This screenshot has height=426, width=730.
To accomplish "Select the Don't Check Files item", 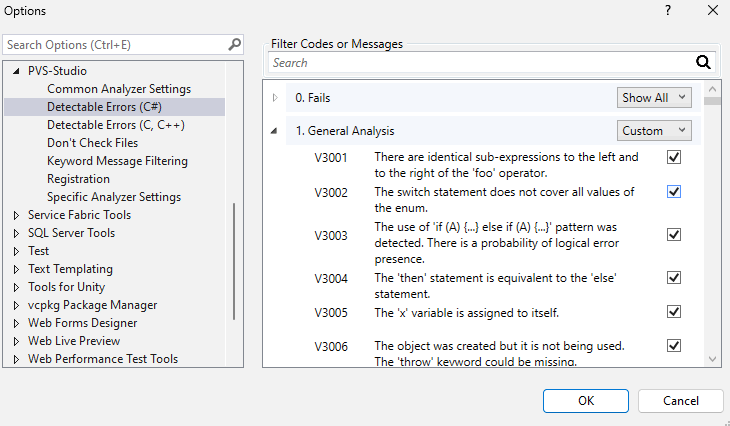I will [92, 143].
